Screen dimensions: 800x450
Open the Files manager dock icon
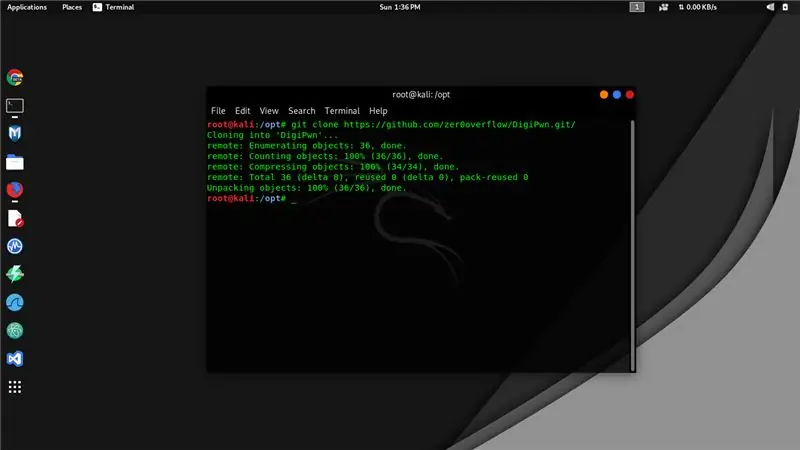click(x=15, y=162)
